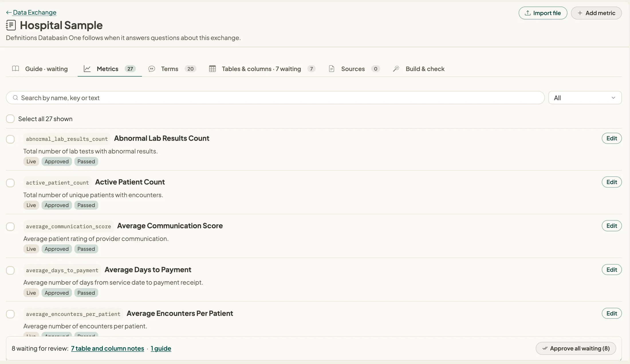Switch to the Guide · waiting tab
This screenshot has width=630, height=364.
40,69
